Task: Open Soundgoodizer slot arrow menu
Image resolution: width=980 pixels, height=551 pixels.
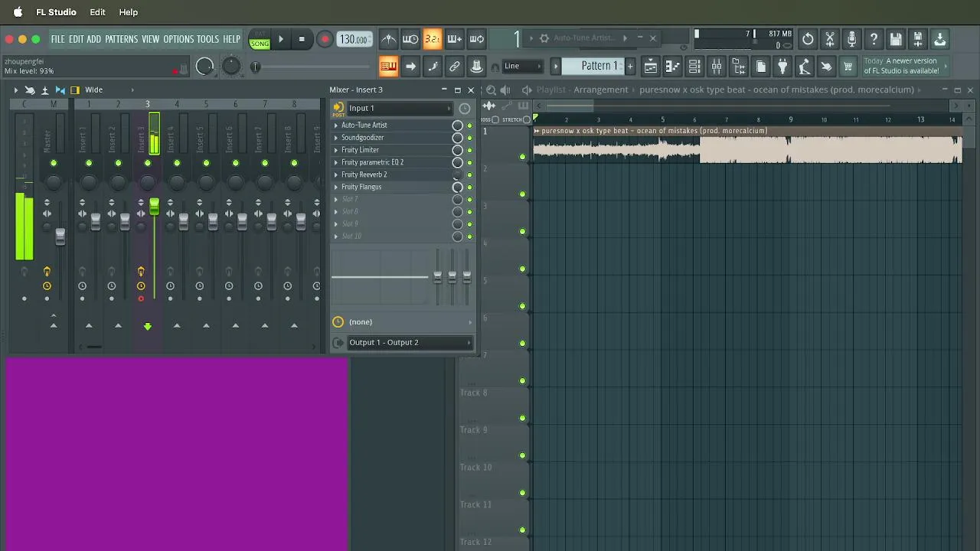Action: click(335, 138)
